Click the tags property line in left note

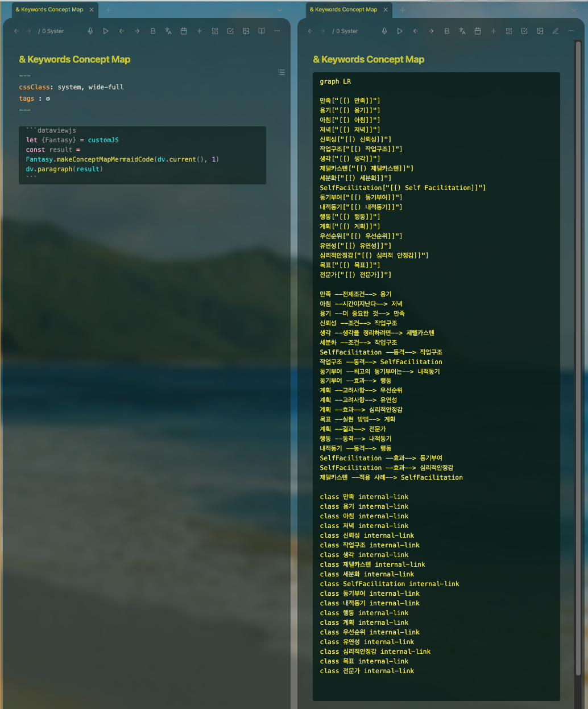coord(35,98)
